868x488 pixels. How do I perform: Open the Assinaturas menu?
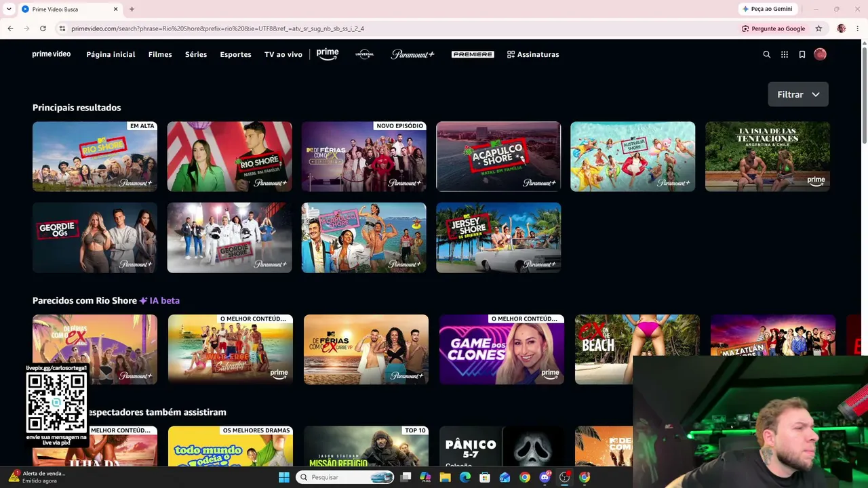click(x=533, y=54)
